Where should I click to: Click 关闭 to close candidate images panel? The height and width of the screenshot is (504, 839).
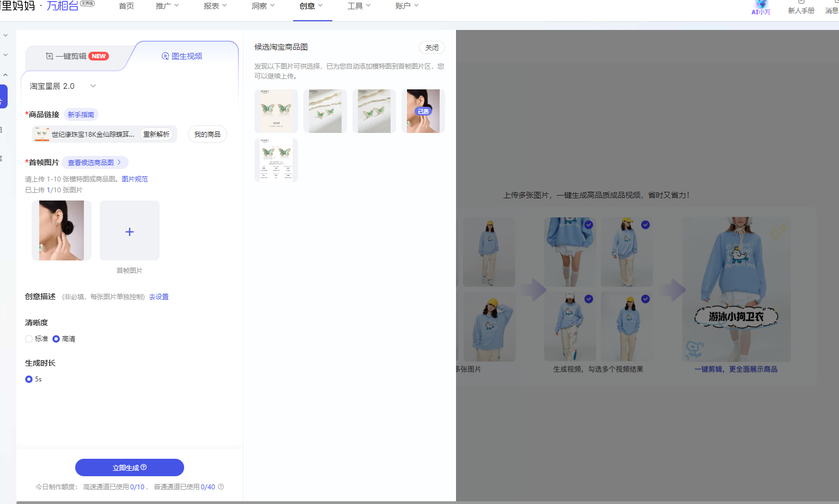[431, 48]
